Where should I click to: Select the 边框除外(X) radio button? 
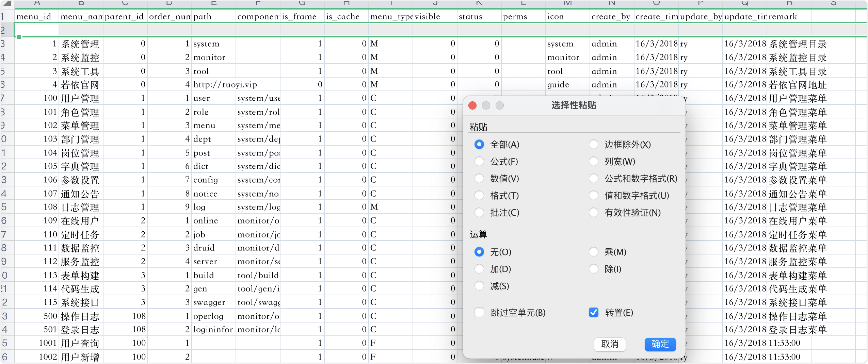tap(593, 144)
